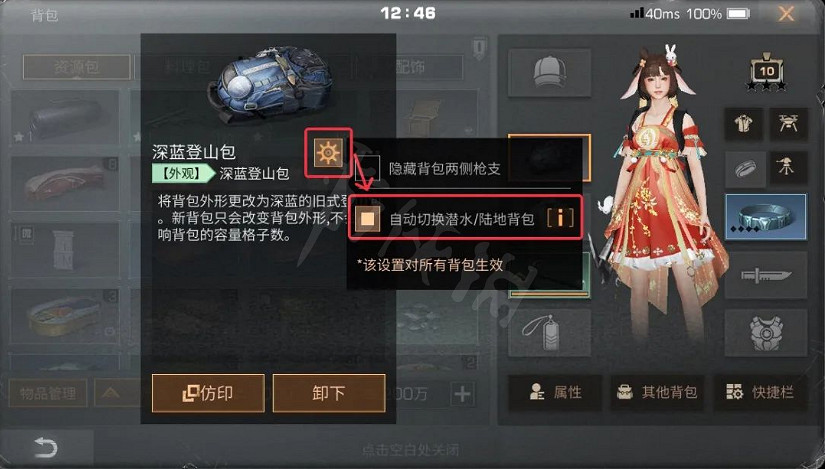Open the backpack appearance settings gear icon
Screen dimensions: 825x469
(328, 153)
